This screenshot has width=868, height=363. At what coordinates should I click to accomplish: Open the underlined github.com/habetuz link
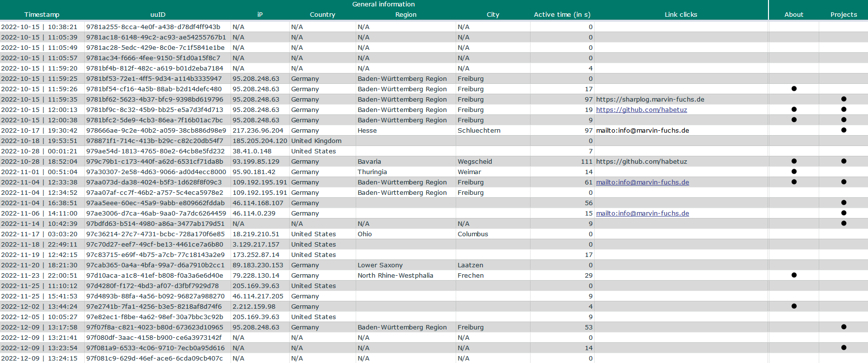coord(641,110)
